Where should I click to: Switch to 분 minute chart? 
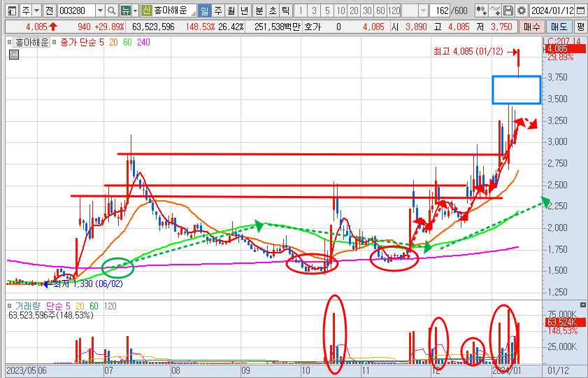click(x=259, y=10)
